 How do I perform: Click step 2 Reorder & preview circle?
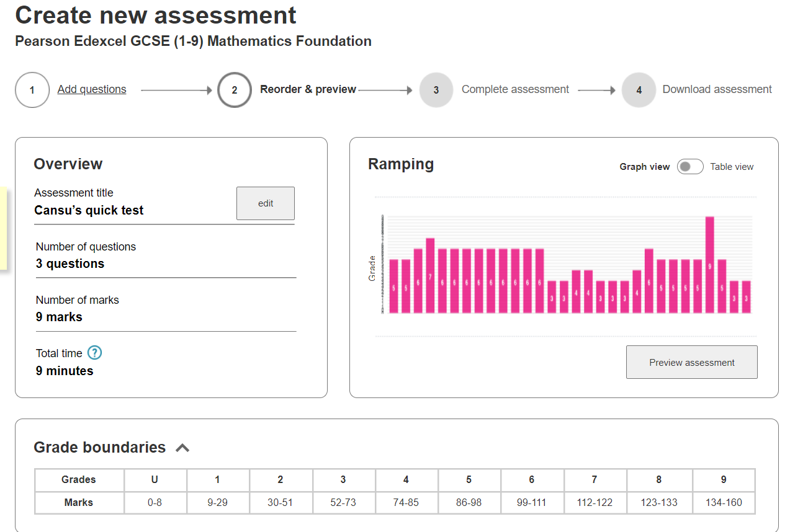pyautogui.click(x=235, y=89)
